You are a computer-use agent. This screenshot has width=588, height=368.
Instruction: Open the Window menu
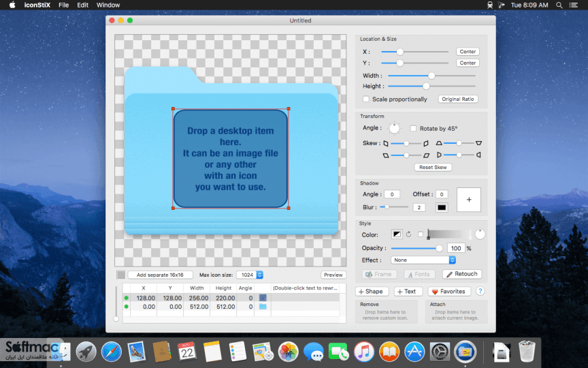pyautogui.click(x=108, y=5)
